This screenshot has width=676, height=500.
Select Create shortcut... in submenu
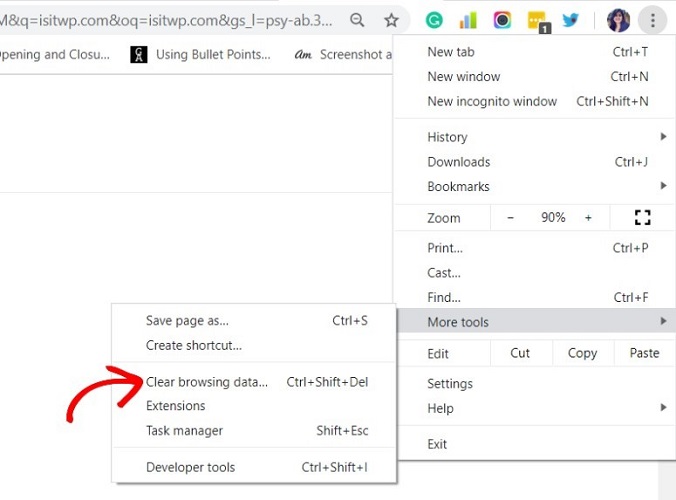(x=254, y=345)
